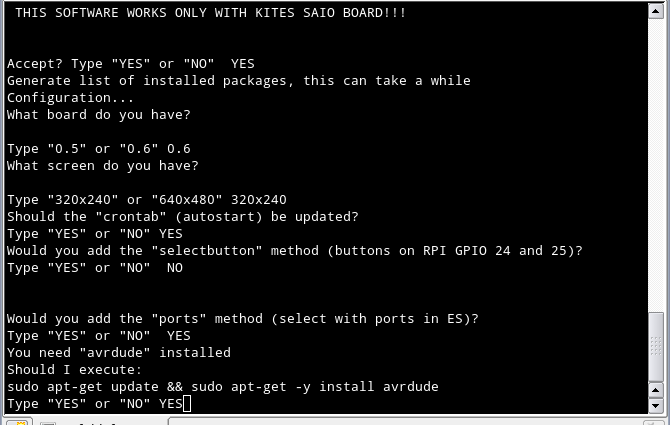Click the terminal cursor after the final YES
The height and width of the screenshot is (425, 670).
(187, 404)
